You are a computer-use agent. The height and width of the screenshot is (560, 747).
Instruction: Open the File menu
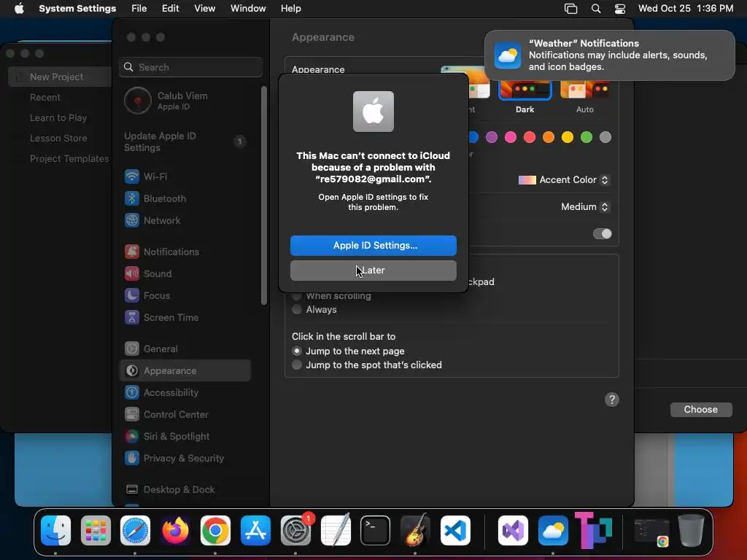(x=139, y=9)
